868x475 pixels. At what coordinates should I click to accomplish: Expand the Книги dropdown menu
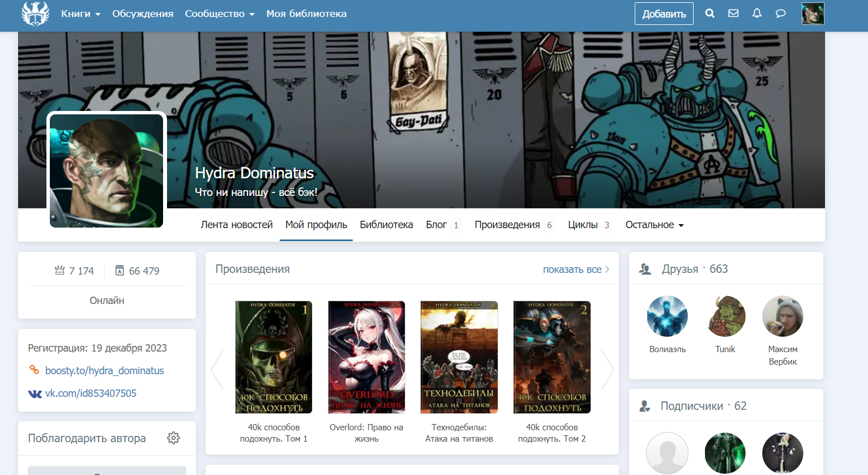[80, 14]
